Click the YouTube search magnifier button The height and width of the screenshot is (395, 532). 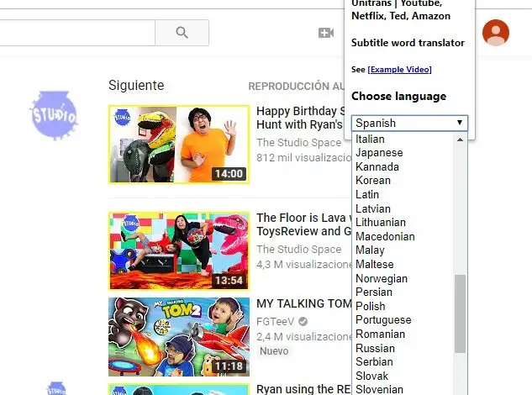point(182,33)
